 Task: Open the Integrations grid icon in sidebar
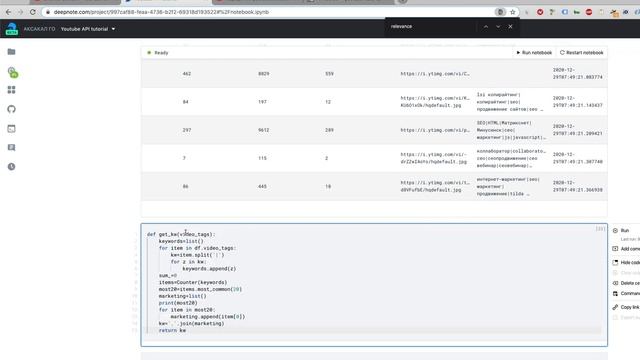pyautogui.click(x=11, y=90)
